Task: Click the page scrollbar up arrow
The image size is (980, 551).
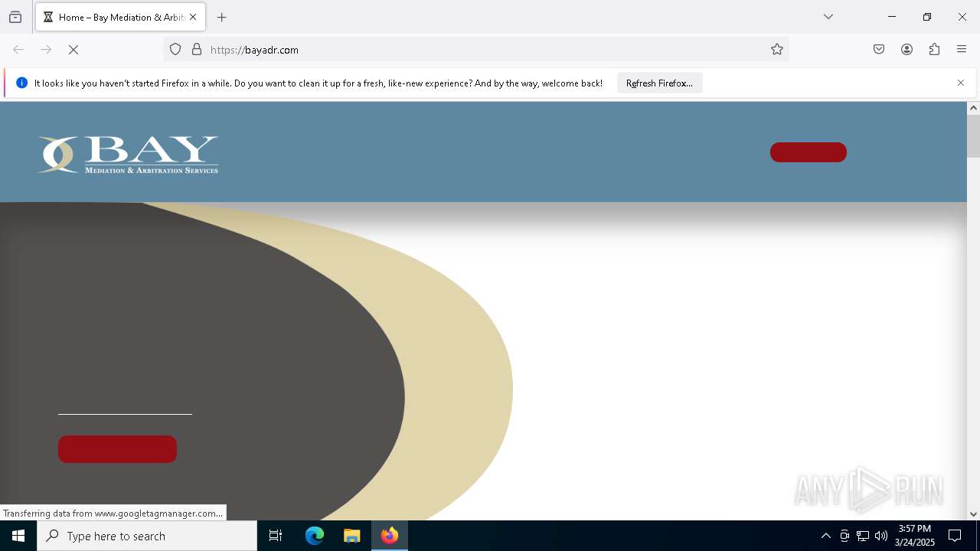Action: [x=973, y=108]
